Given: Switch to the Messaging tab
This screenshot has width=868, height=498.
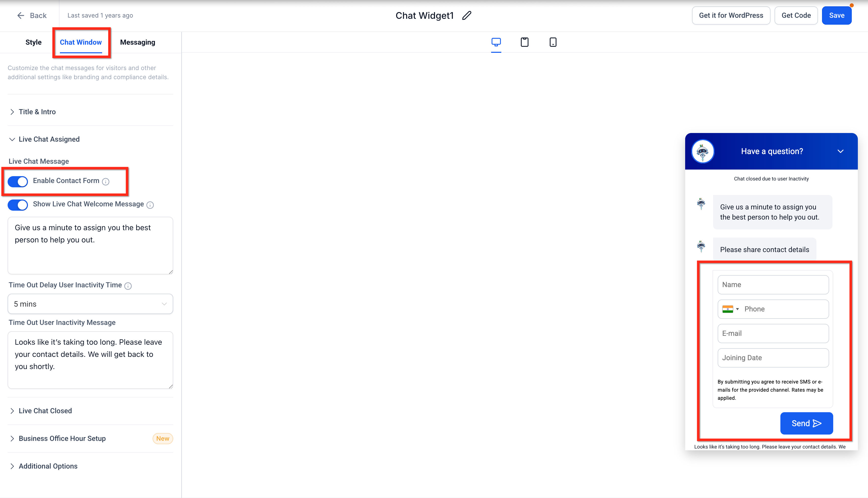Looking at the screenshot, I should pyautogui.click(x=138, y=42).
